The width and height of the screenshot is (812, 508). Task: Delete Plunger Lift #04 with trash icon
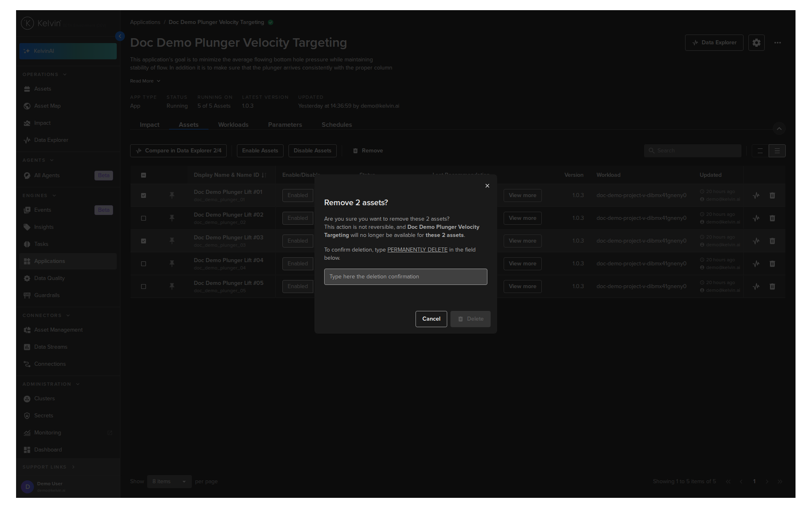(x=772, y=264)
